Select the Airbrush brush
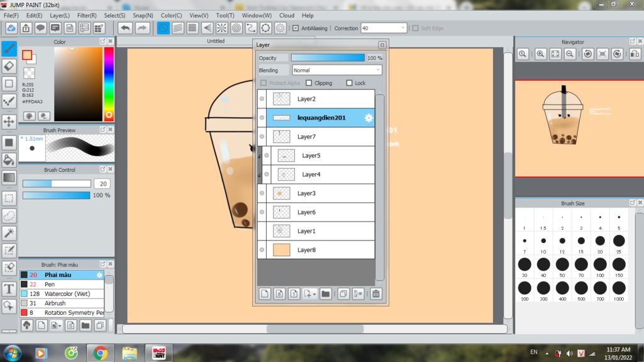This screenshot has height=362, width=644. [62, 303]
